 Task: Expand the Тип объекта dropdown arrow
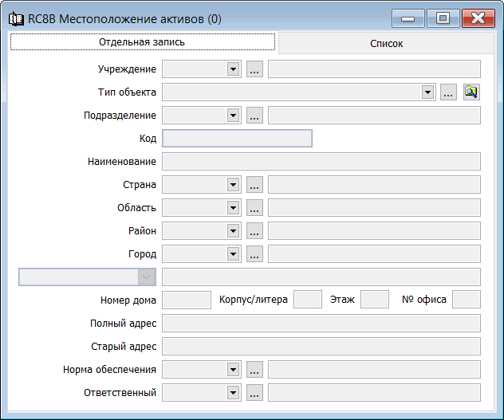pyautogui.click(x=427, y=92)
